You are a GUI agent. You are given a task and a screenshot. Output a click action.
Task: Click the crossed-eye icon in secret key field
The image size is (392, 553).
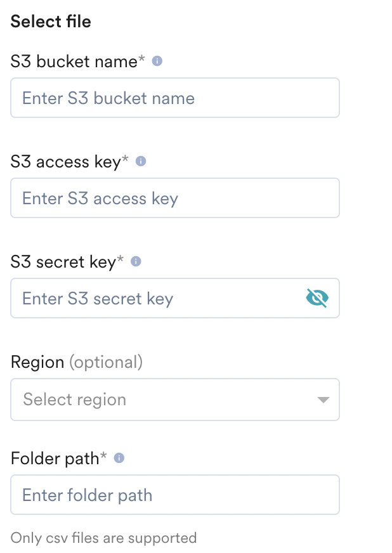[317, 298]
